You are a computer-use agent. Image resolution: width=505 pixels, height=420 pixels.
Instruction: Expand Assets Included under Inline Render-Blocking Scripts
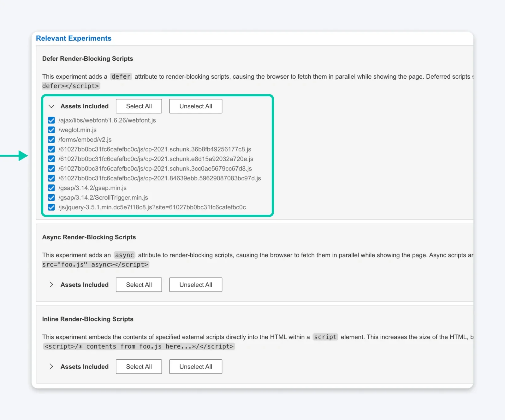[x=51, y=367]
